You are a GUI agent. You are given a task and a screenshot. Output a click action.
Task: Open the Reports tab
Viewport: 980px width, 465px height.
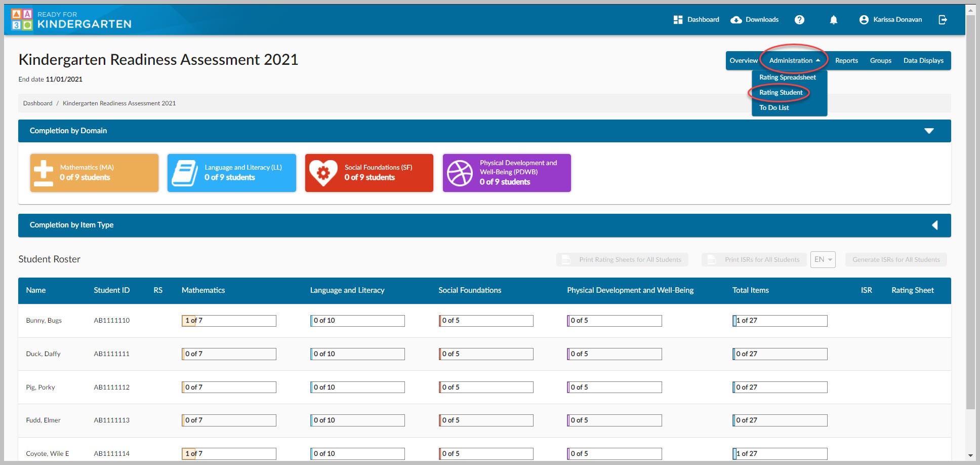click(x=846, y=60)
